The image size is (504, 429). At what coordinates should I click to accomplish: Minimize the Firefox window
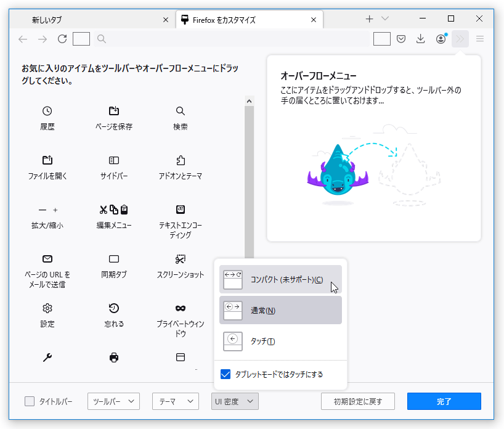tap(423, 18)
